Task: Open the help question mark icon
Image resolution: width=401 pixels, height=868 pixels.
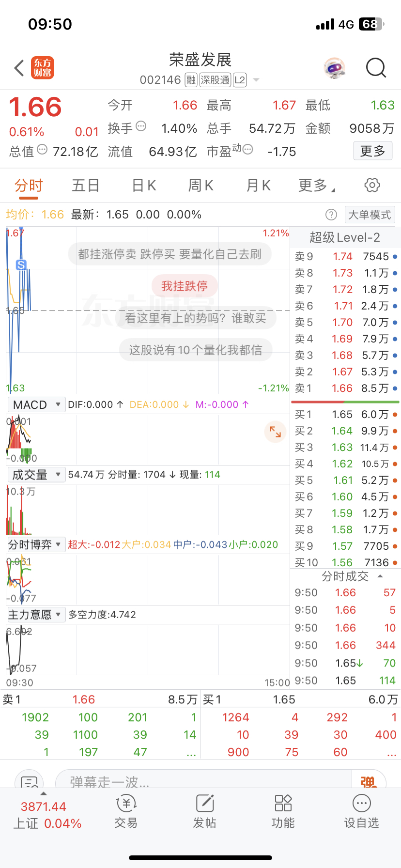Action: 331,215
